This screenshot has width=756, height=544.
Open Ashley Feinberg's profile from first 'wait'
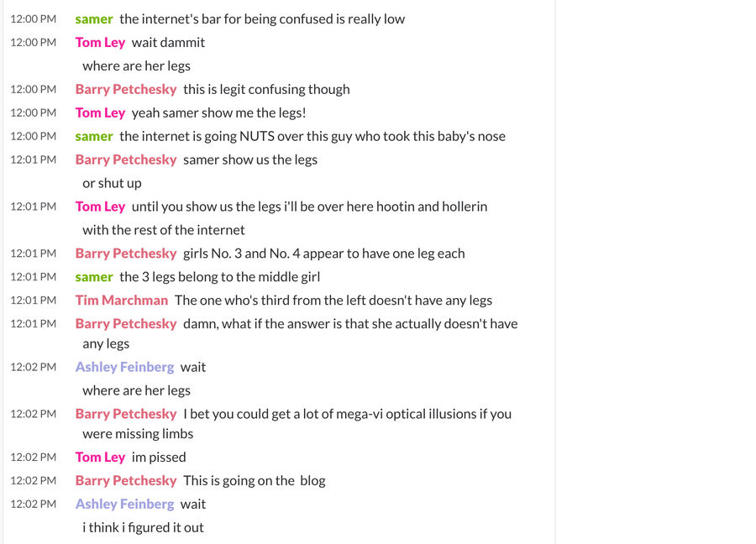[124, 367]
